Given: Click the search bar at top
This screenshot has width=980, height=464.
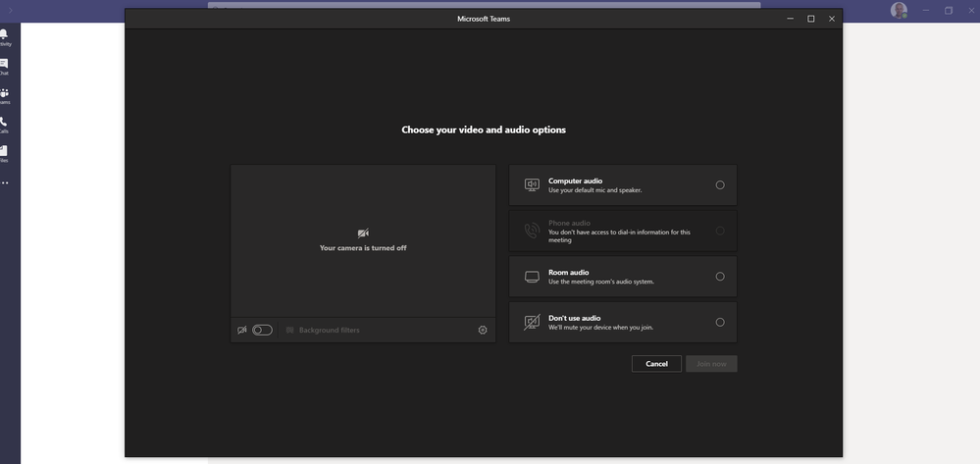Looking at the screenshot, I should 485,5.
